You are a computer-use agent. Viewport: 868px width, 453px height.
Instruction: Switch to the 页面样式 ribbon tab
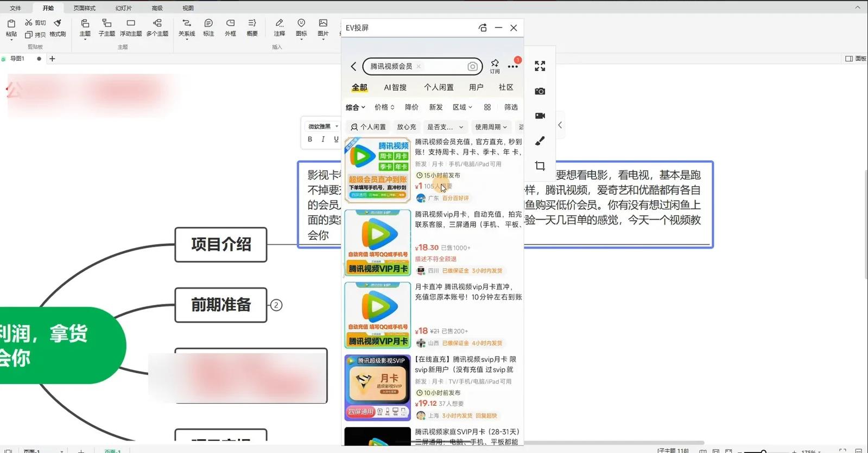coord(84,8)
